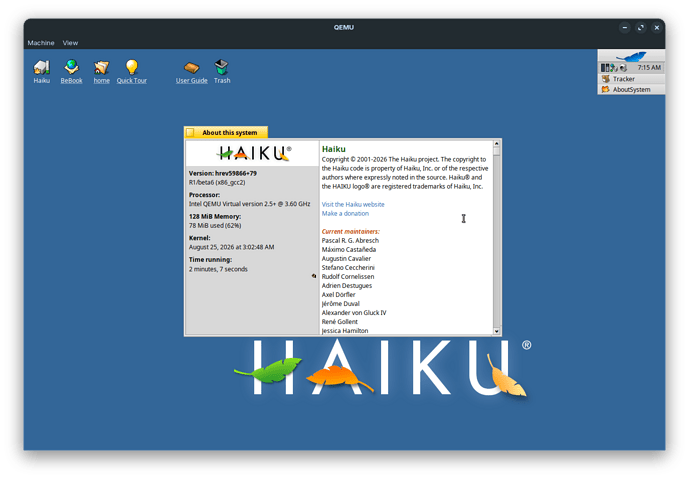
Task: Click the name 'Jessica Hamilton'
Action: pyautogui.click(x=344, y=331)
